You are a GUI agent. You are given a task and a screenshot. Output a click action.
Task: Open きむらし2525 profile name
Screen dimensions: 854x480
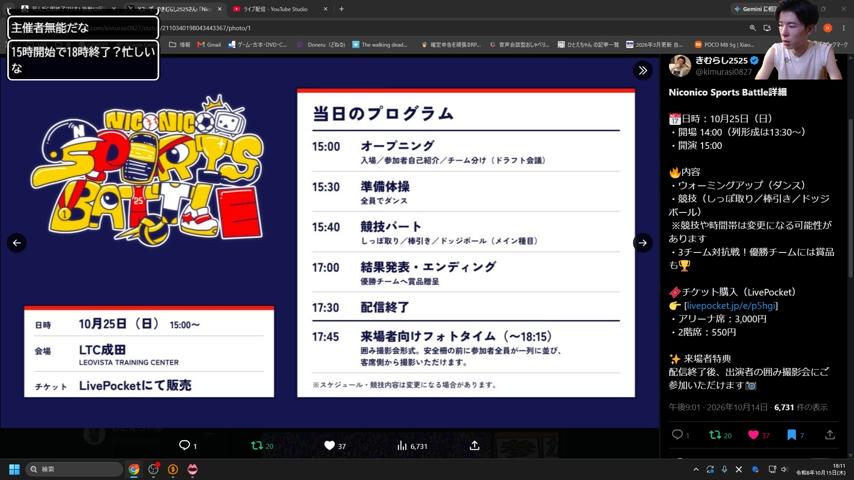[722, 60]
